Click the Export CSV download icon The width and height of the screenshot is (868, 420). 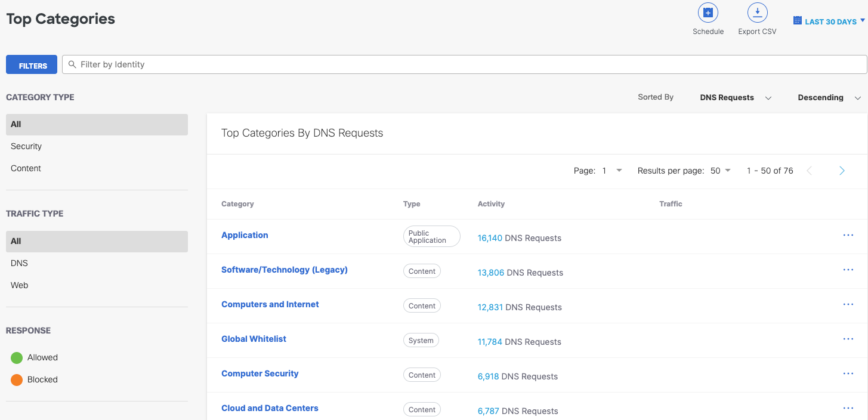(757, 13)
